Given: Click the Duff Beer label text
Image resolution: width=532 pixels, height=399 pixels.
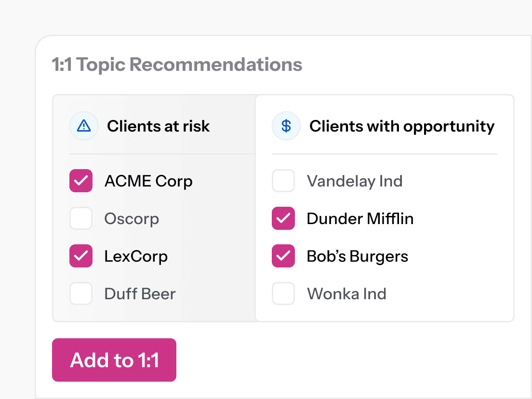Looking at the screenshot, I should 140,294.
